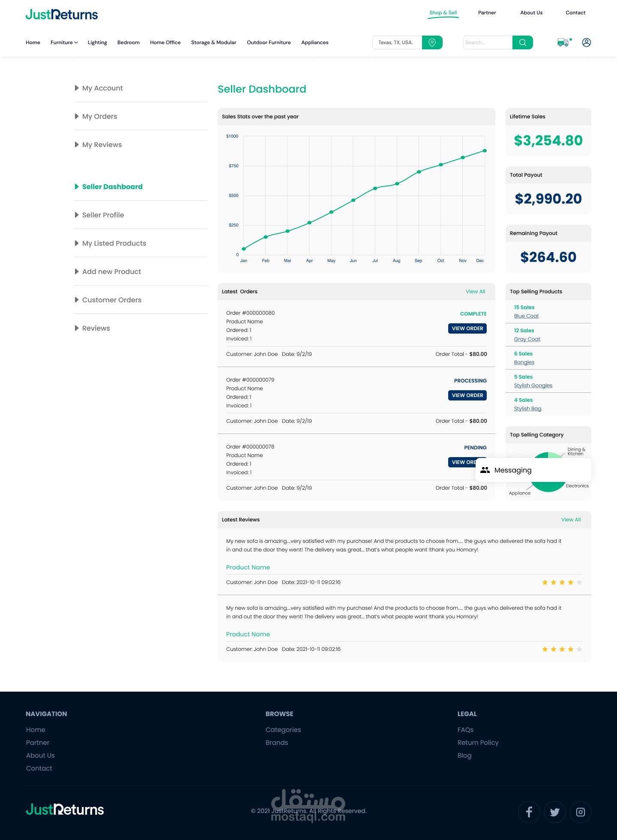Expand the Reviews sidebar triangle
The image size is (617, 840).
77,328
